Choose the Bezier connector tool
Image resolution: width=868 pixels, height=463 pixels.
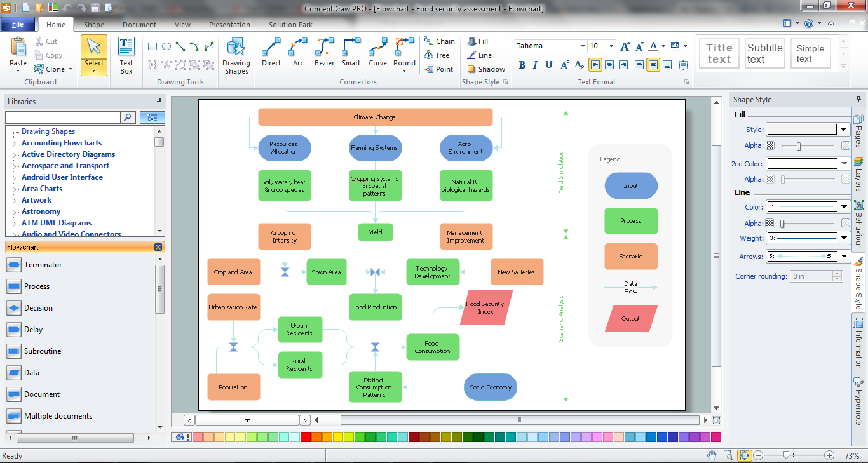pos(325,52)
